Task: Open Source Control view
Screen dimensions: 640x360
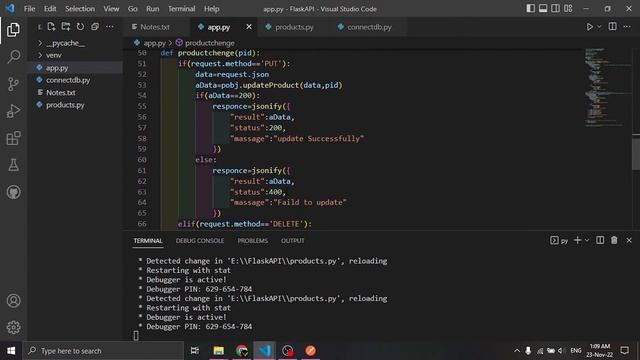Action: click(x=13, y=84)
